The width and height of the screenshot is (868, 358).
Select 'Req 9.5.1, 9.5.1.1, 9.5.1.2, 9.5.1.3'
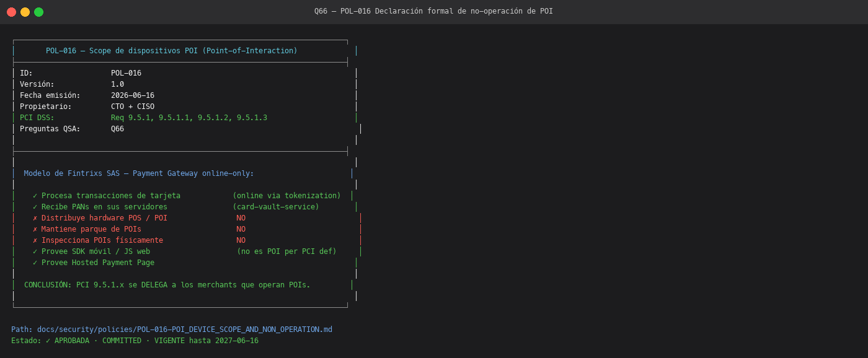(189, 118)
